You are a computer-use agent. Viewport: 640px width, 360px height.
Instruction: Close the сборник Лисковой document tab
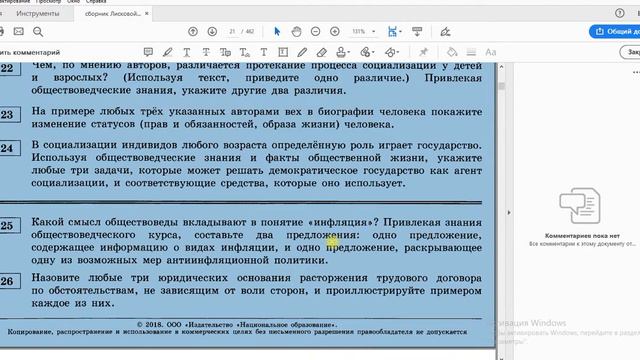(x=147, y=13)
